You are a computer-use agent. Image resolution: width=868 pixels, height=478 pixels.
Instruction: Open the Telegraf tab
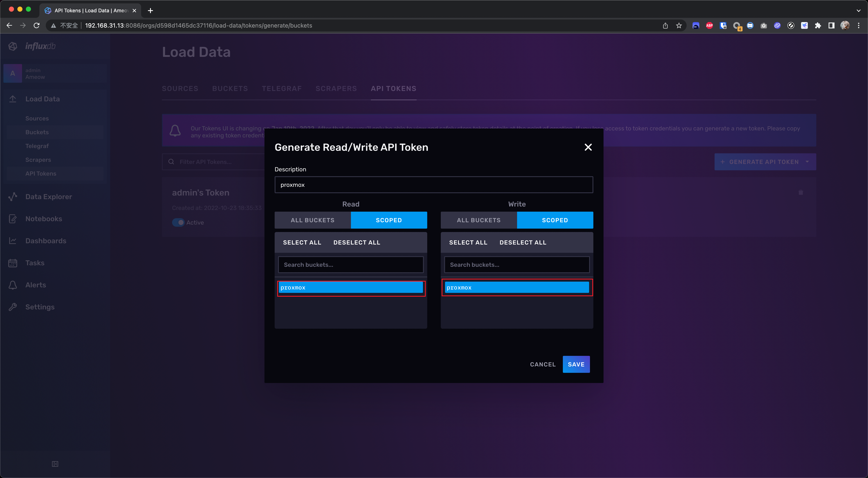(281, 89)
